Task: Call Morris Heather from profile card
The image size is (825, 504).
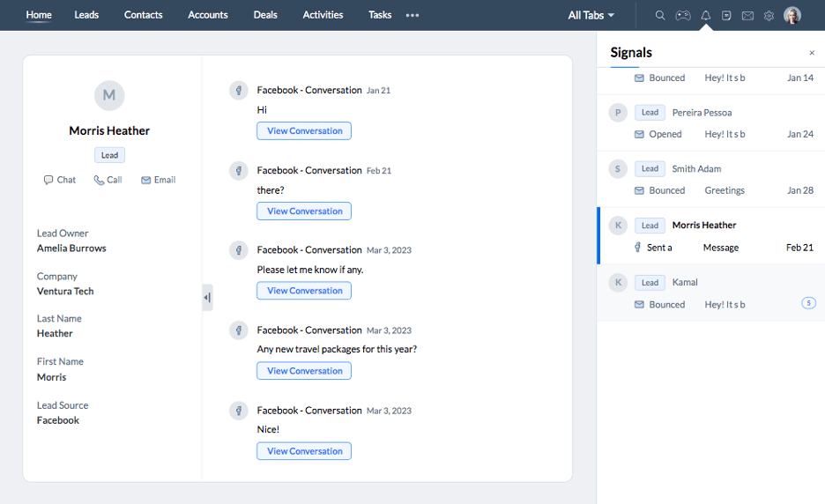Action: point(108,180)
